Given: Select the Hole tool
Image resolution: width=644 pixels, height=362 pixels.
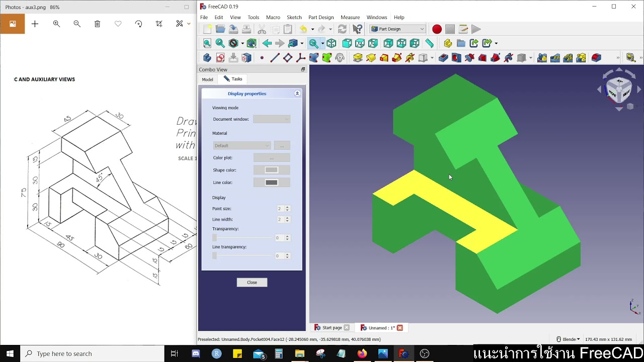Looking at the screenshot, I should (456, 58).
